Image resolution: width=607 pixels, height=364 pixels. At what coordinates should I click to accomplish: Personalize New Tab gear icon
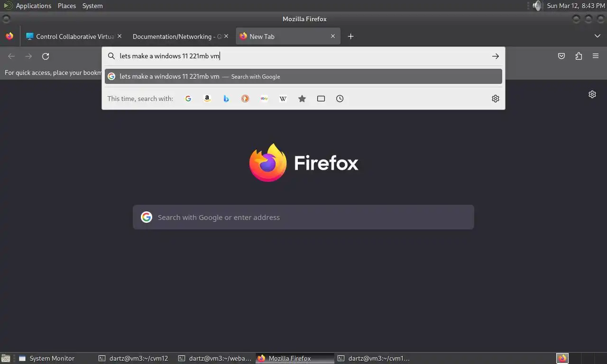click(592, 94)
